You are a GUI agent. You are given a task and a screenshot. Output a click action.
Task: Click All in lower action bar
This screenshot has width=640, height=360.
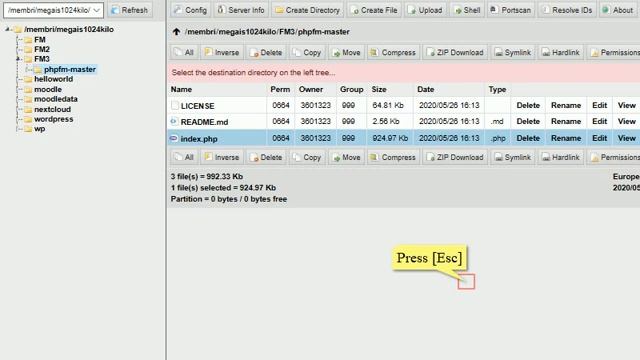[184, 157]
